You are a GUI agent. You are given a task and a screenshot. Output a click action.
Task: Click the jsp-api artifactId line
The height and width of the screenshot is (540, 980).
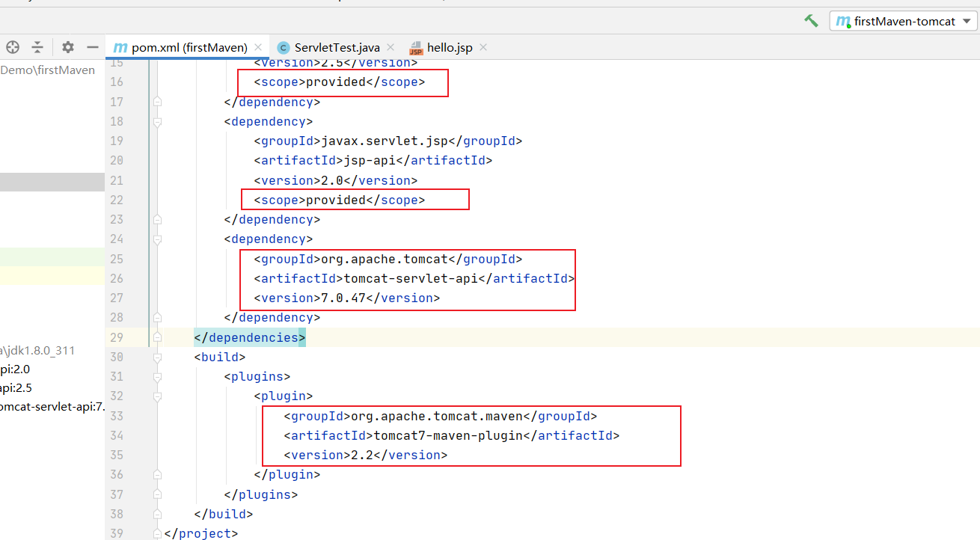(x=373, y=160)
